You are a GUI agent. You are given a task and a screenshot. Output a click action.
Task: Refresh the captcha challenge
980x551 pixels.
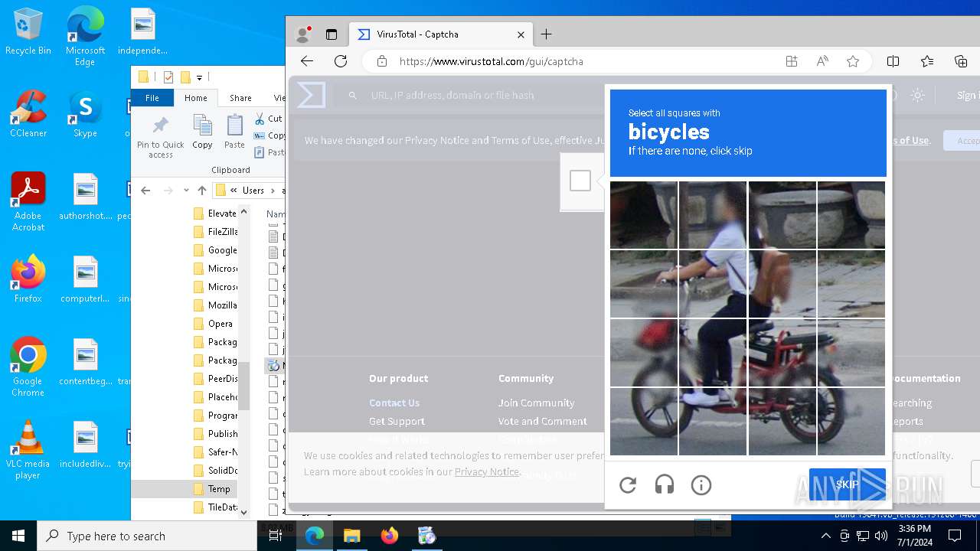[628, 484]
